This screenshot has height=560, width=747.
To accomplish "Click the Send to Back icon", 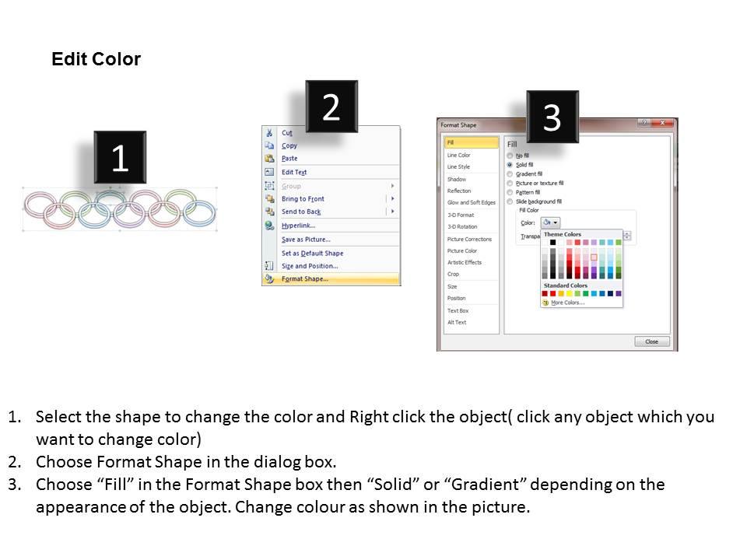I will (269, 212).
